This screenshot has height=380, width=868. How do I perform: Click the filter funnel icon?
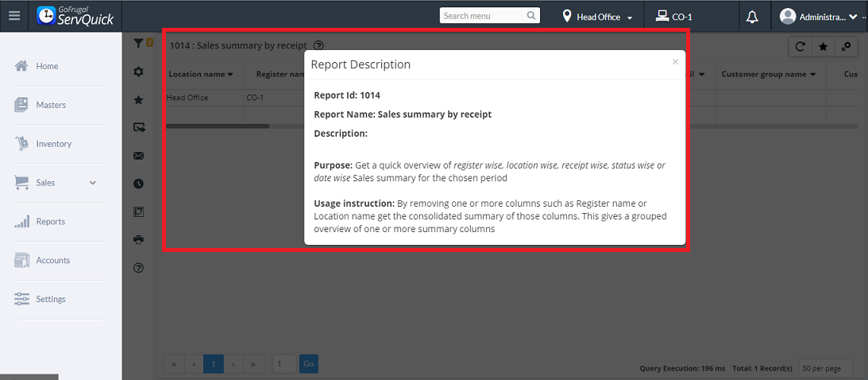[x=138, y=44]
